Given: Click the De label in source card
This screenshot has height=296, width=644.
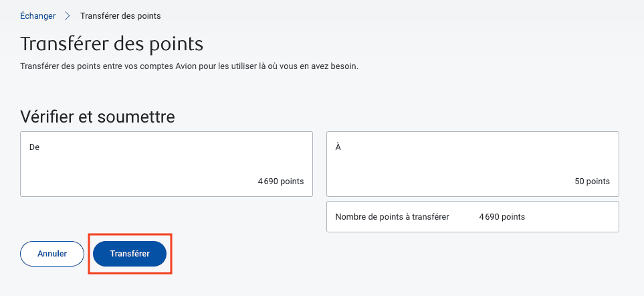Looking at the screenshot, I should click(35, 147).
